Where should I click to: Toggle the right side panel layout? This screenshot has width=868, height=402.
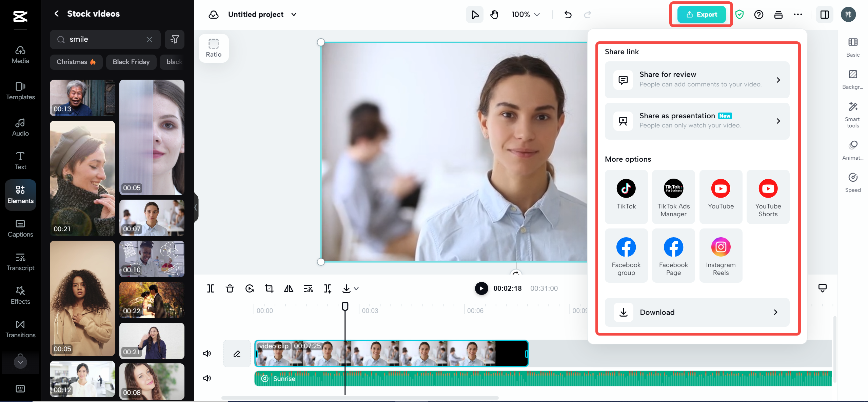[825, 15]
